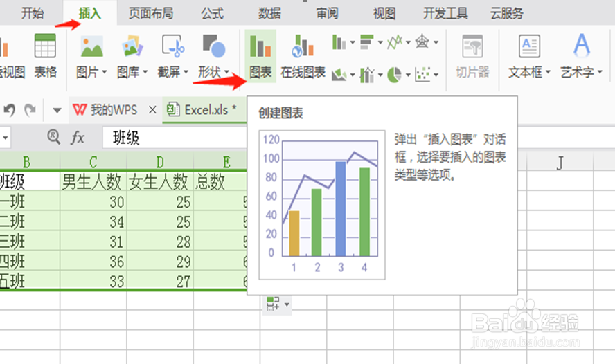Select the 插入 ribbon tab
The image size is (615, 364).
[90, 13]
